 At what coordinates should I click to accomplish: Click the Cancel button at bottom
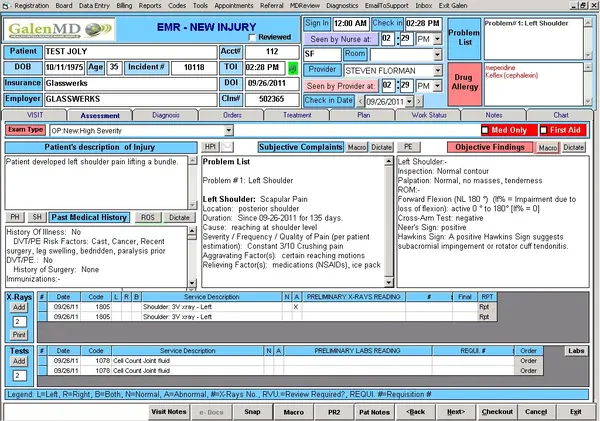pos(536,412)
